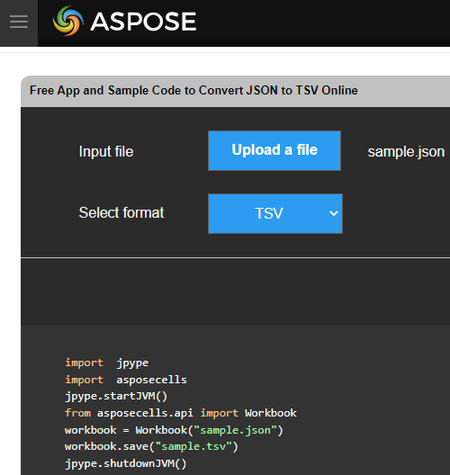Click the jpype.startJVM() code line
Screen dimensions: 450x475
[116, 396]
